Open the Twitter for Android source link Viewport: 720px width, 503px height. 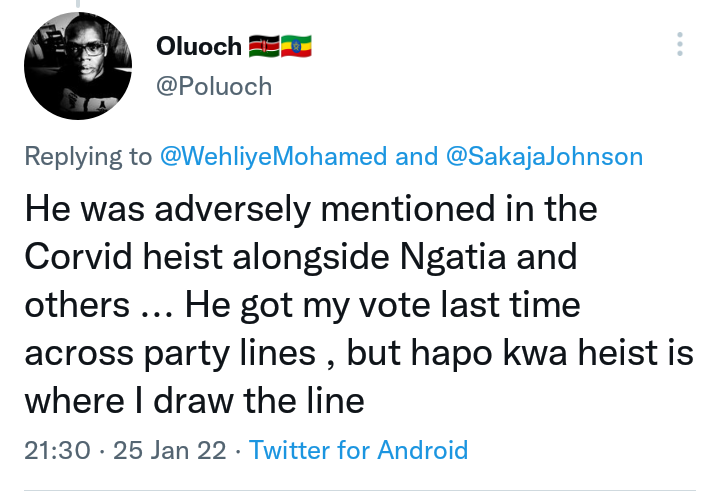pos(359,449)
